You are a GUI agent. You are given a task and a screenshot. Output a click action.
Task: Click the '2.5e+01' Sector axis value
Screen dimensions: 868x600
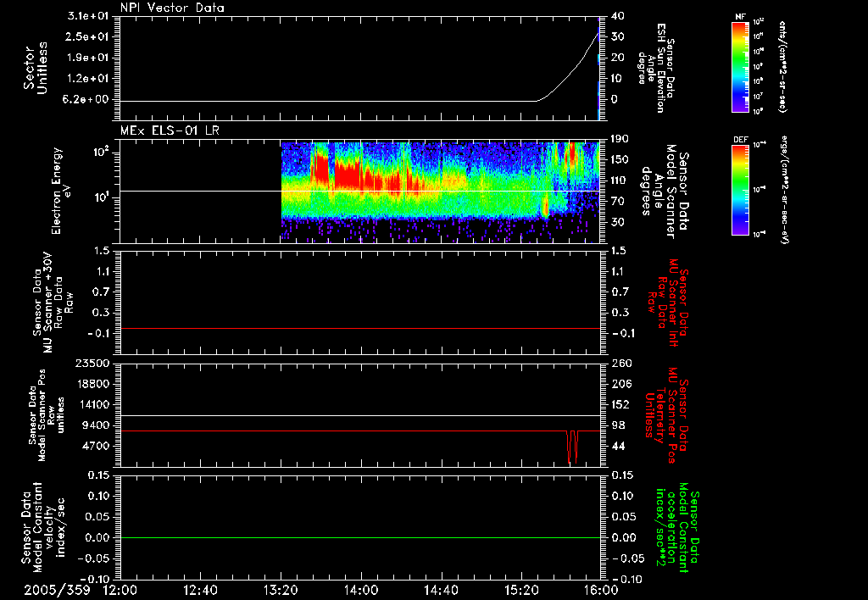point(87,36)
